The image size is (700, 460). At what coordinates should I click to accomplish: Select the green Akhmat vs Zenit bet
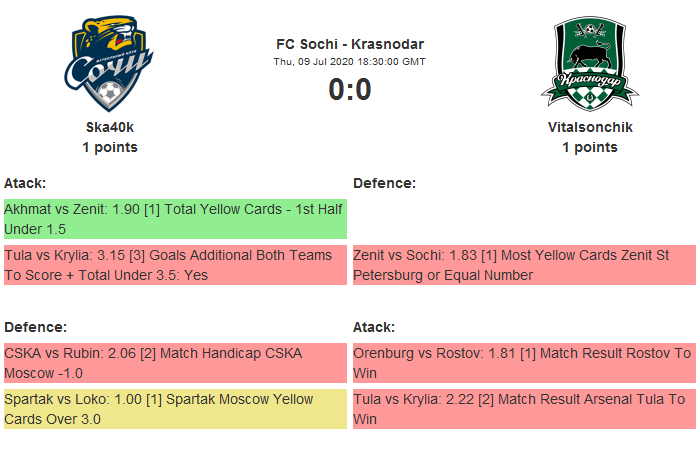tap(175, 219)
